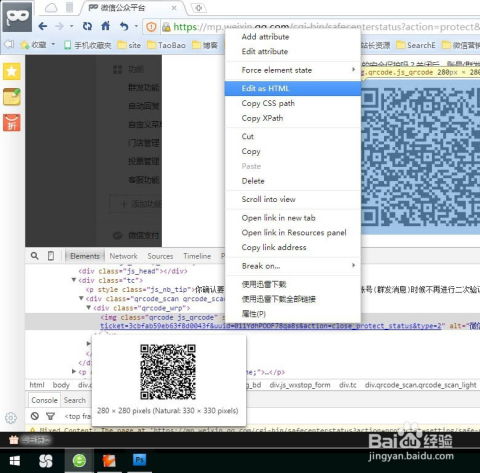
Task: Switch to the Elements DevTools tab
Action: click(85, 256)
